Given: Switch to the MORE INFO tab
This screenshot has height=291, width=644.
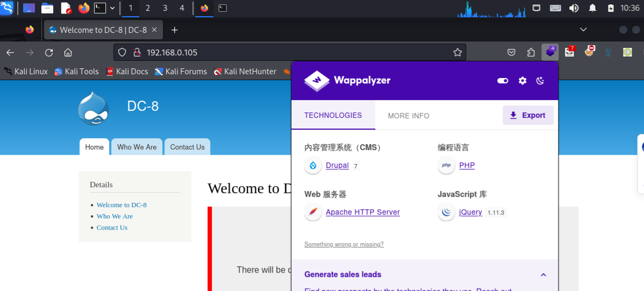Looking at the screenshot, I should 409,116.
